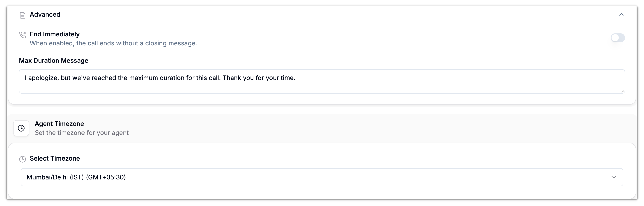
Task: Click the End Immediately label text
Action: 54,34
